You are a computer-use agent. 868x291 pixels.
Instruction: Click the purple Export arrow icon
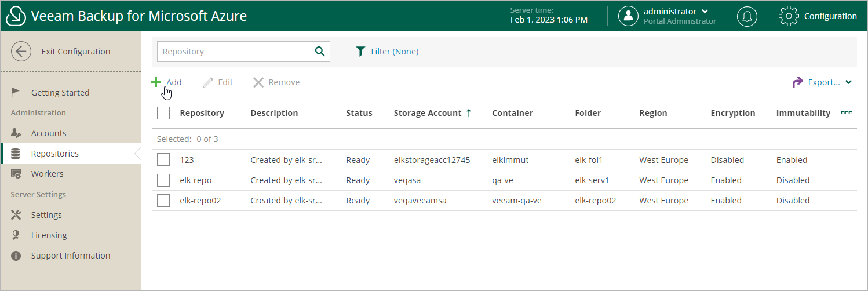tap(798, 82)
